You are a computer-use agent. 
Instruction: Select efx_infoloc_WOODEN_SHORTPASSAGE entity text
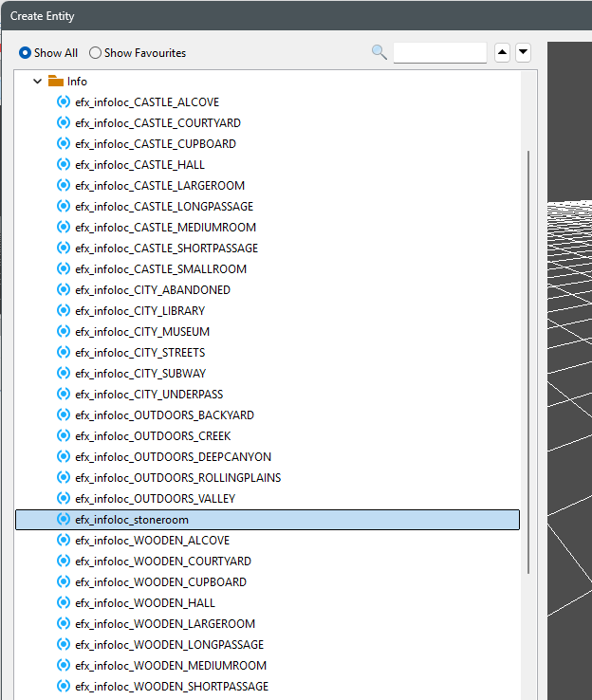click(x=172, y=687)
